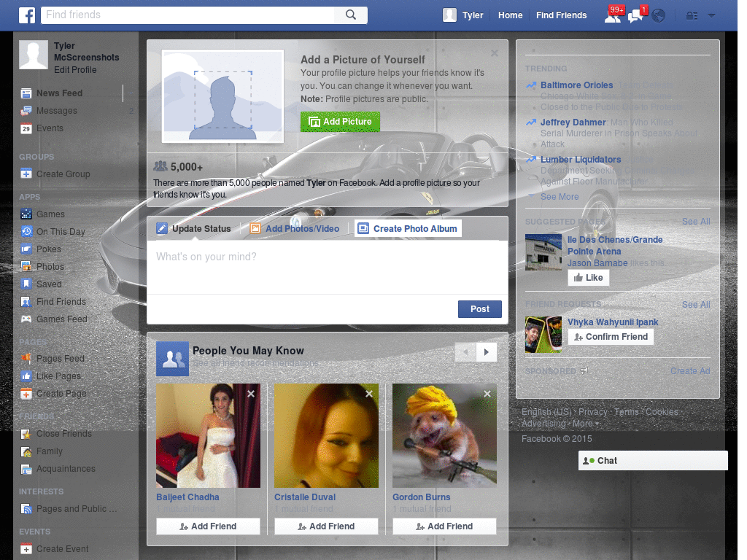The image size is (747, 560).
Task: Expand trending with See More
Action: click(560, 197)
